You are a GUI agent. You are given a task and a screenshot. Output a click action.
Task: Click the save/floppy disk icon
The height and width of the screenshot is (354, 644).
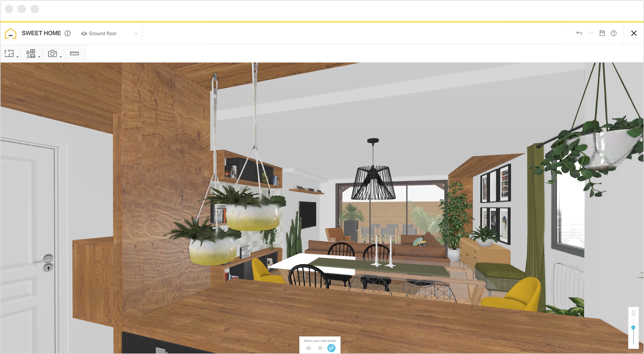click(602, 33)
